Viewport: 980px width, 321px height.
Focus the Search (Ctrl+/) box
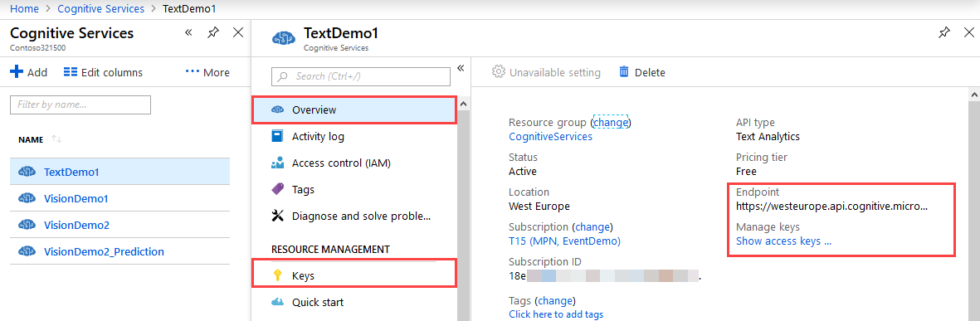pos(361,76)
